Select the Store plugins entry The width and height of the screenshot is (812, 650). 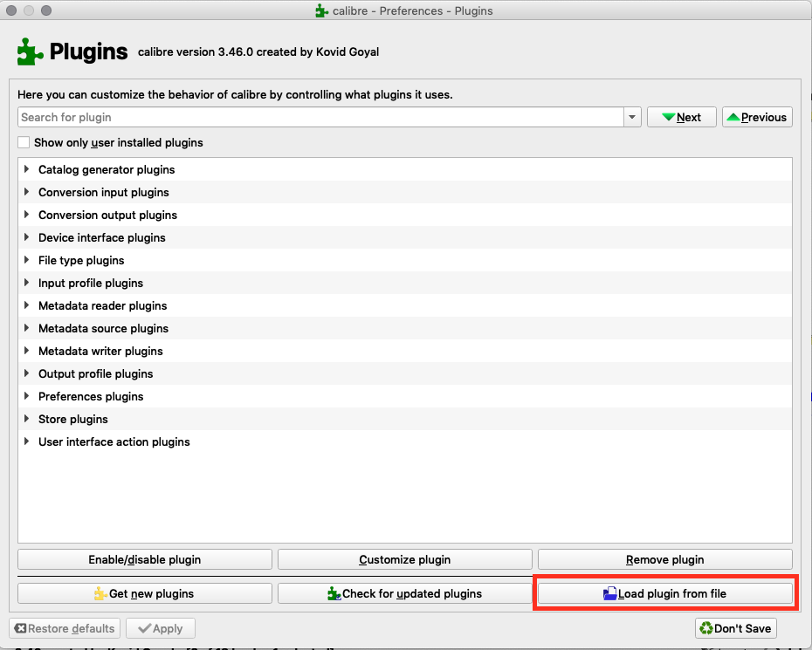(73, 419)
